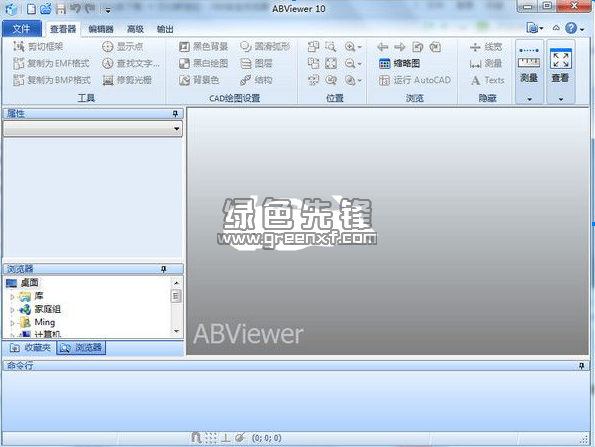Click 复制为 EMF格式

pyautogui.click(x=51, y=63)
